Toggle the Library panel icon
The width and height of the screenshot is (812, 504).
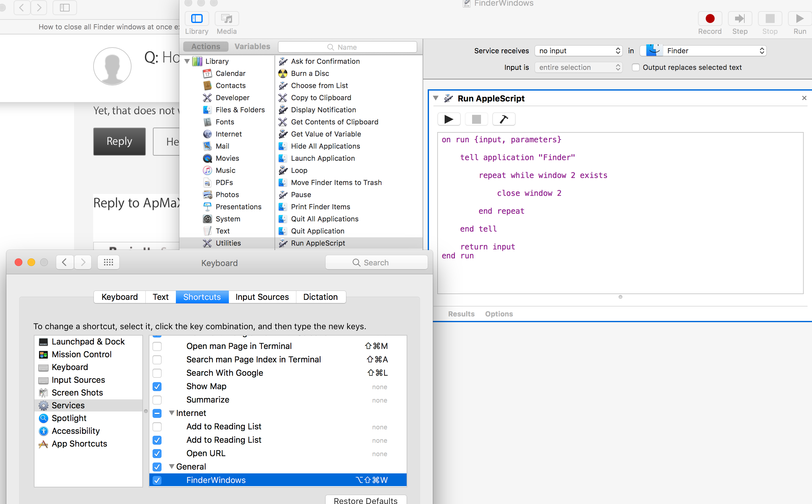click(x=197, y=19)
